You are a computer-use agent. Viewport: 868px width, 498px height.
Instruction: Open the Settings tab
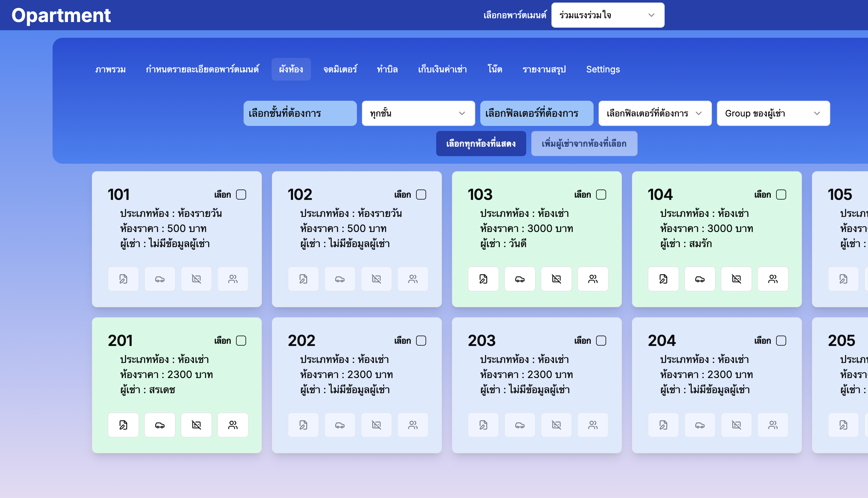click(603, 70)
